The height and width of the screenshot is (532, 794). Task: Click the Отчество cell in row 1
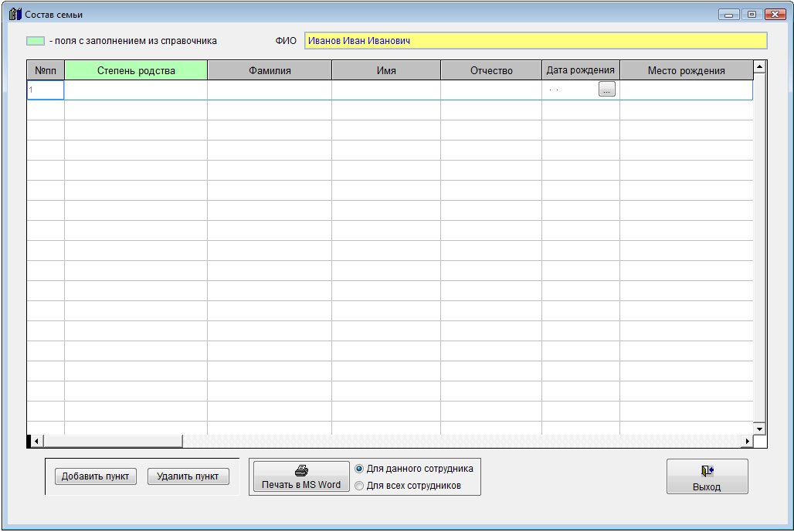491,90
